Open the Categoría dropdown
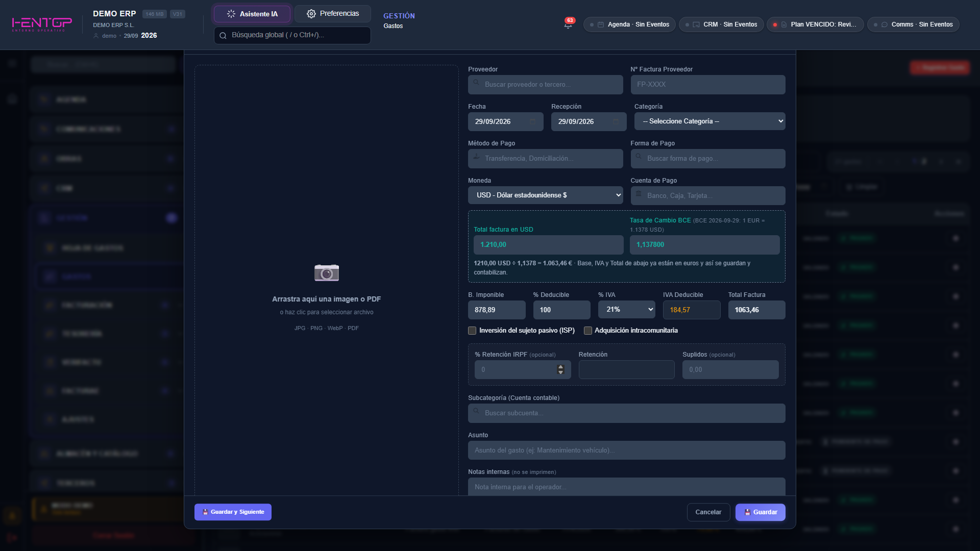 (709, 121)
